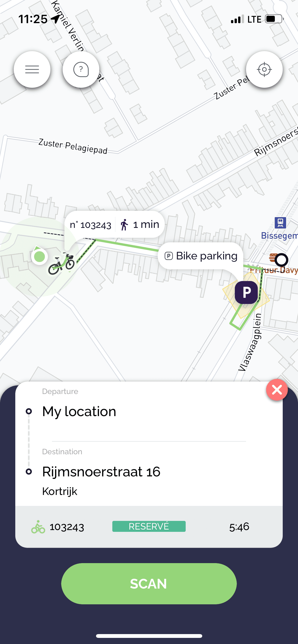Tap the Frituur Davy food icon
The width and height of the screenshot is (298, 644).
click(273, 258)
